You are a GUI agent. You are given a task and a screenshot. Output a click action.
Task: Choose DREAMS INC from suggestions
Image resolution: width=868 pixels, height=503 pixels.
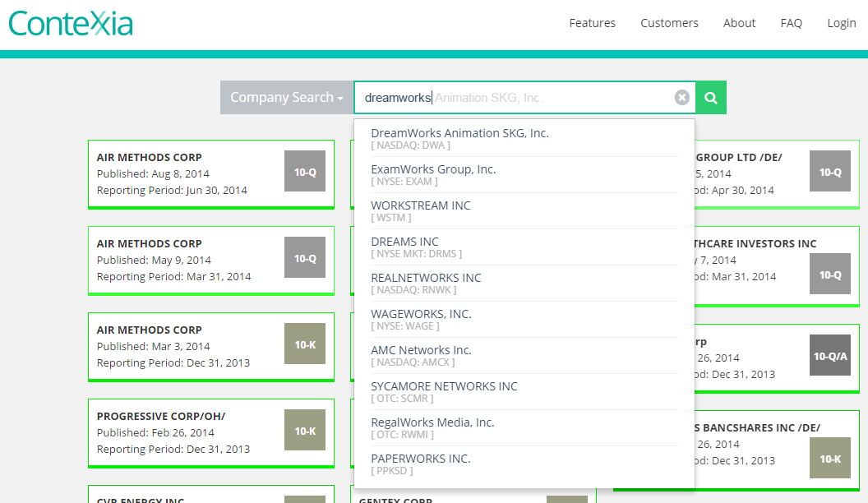[524, 247]
